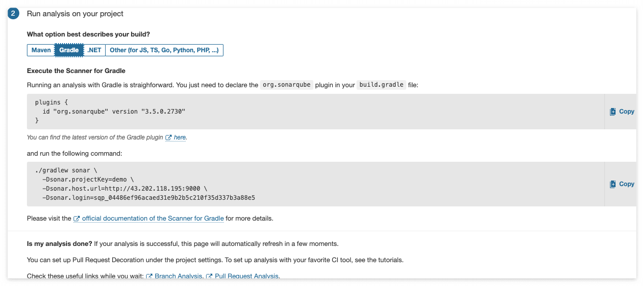Click the -Dsonar.login token line
This screenshot has height=286, width=644.
(149, 197)
